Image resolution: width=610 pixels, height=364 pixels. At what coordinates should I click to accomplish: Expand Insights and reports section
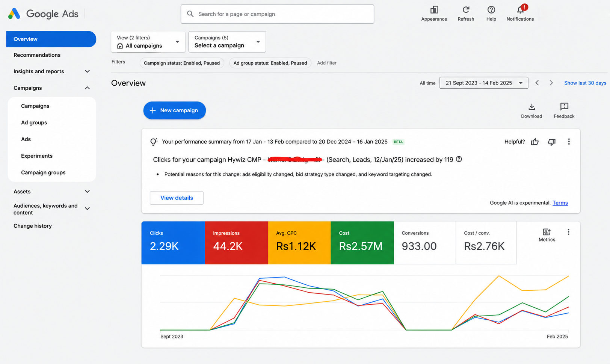(51, 71)
